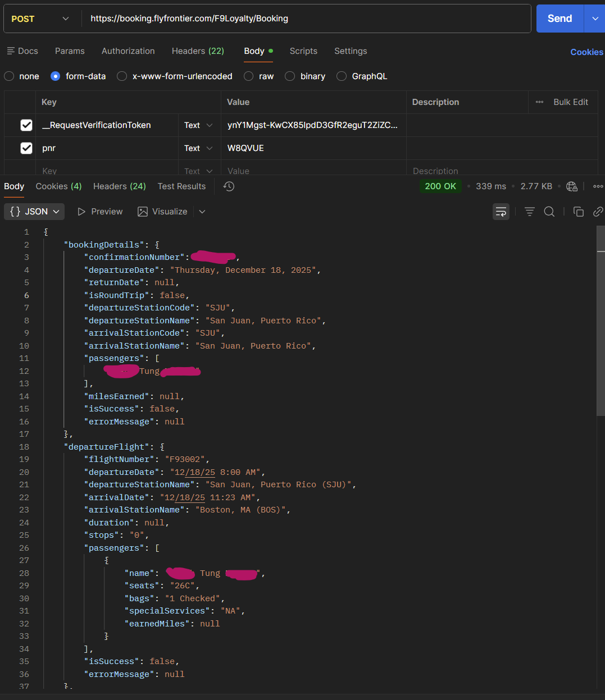
Task: Switch to the Settings tab
Action: click(x=351, y=51)
